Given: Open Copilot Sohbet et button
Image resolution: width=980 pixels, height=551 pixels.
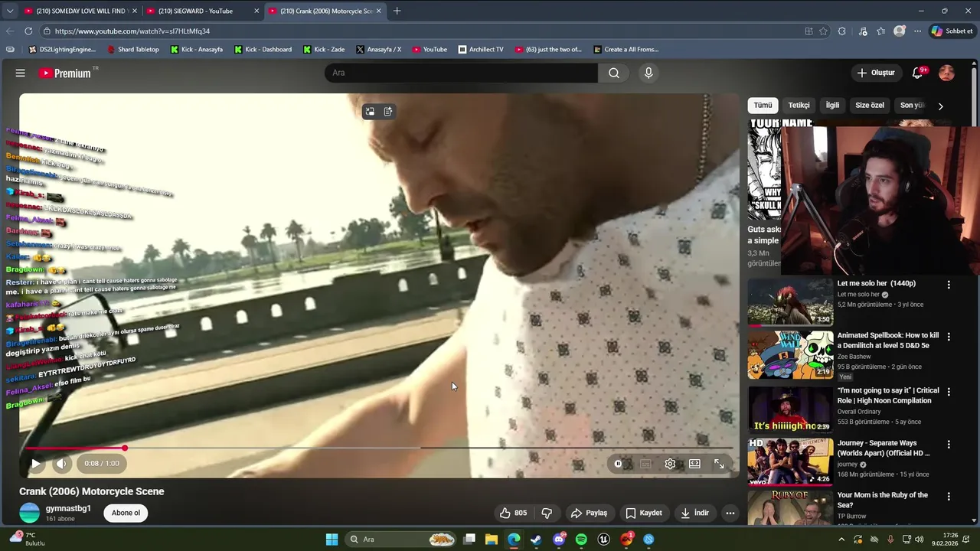Looking at the screenshot, I should pos(952,31).
